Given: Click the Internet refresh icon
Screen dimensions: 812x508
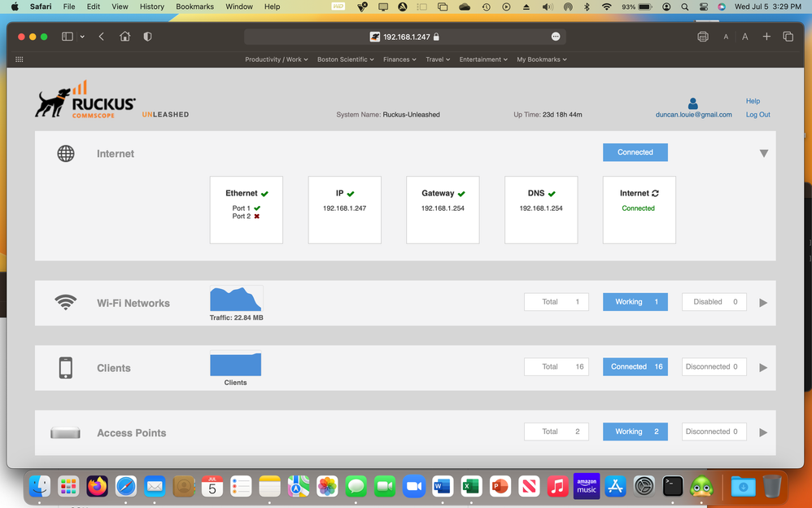Looking at the screenshot, I should click(655, 194).
